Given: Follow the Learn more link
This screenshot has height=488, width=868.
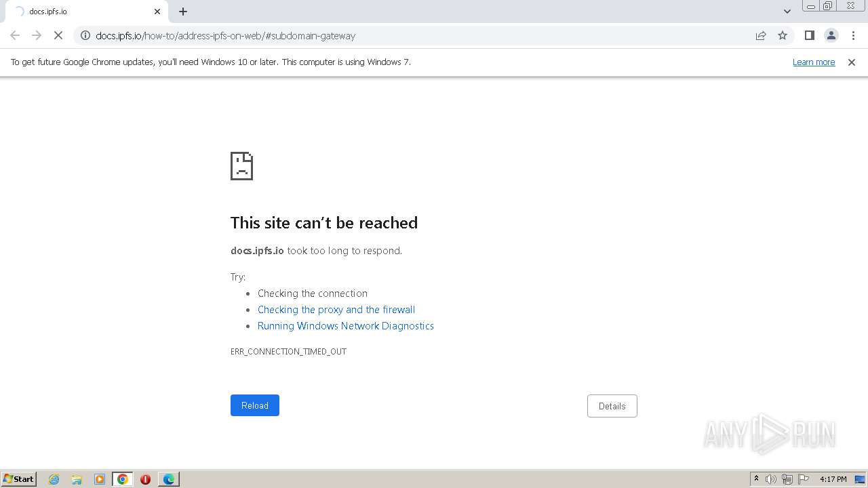Looking at the screenshot, I should (x=814, y=62).
